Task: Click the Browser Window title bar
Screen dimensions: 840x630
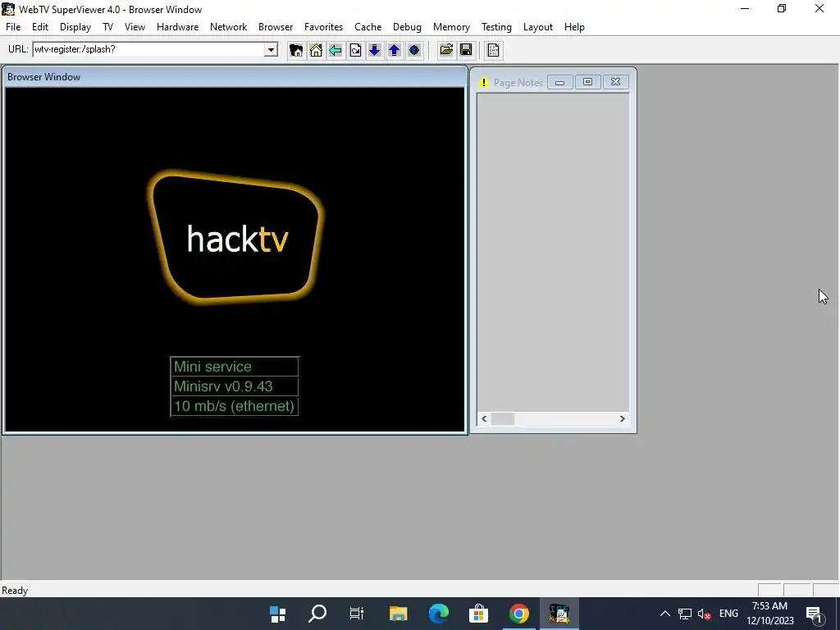Action: [x=235, y=77]
